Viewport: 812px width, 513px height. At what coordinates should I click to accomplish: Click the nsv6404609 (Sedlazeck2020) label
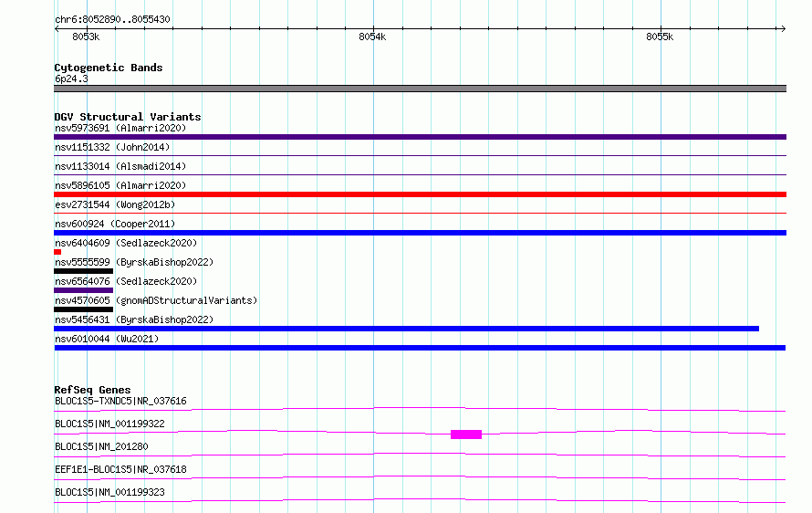click(x=126, y=243)
